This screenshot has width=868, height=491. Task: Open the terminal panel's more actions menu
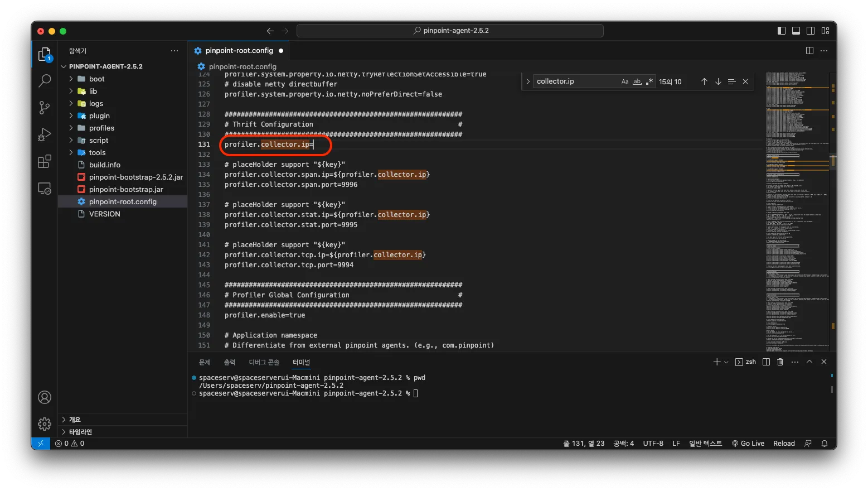click(795, 362)
